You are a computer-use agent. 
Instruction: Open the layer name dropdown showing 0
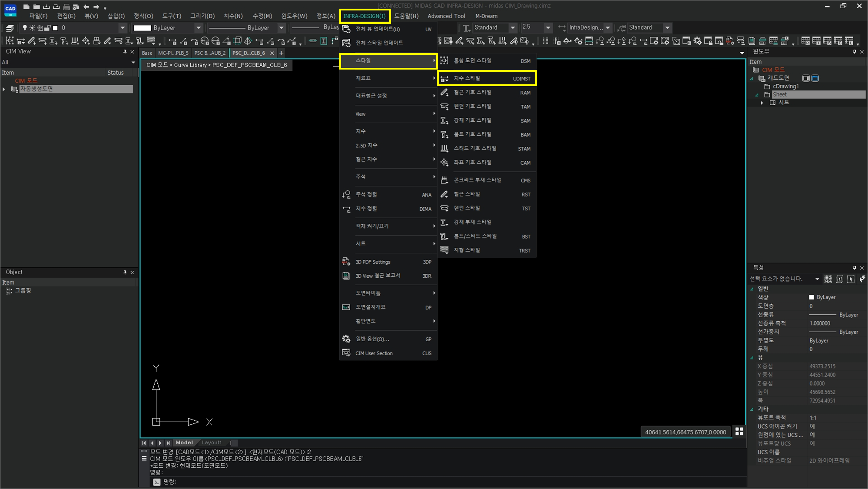click(x=123, y=28)
